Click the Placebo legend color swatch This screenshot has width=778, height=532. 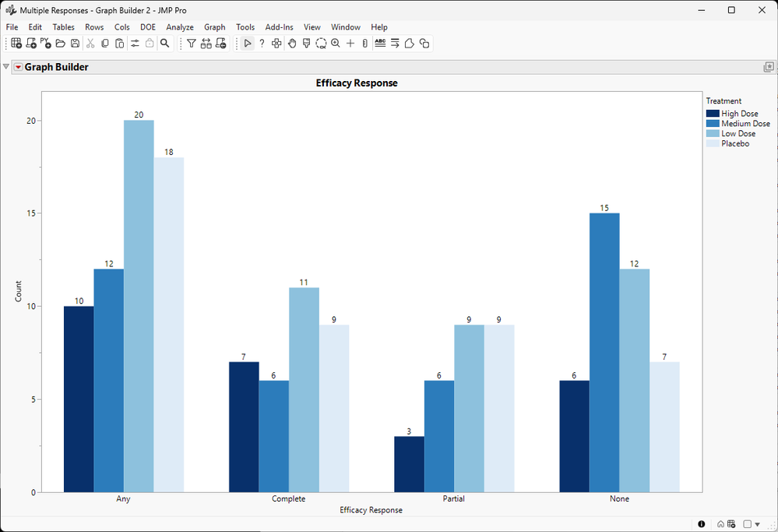pyautogui.click(x=713, y=143)
